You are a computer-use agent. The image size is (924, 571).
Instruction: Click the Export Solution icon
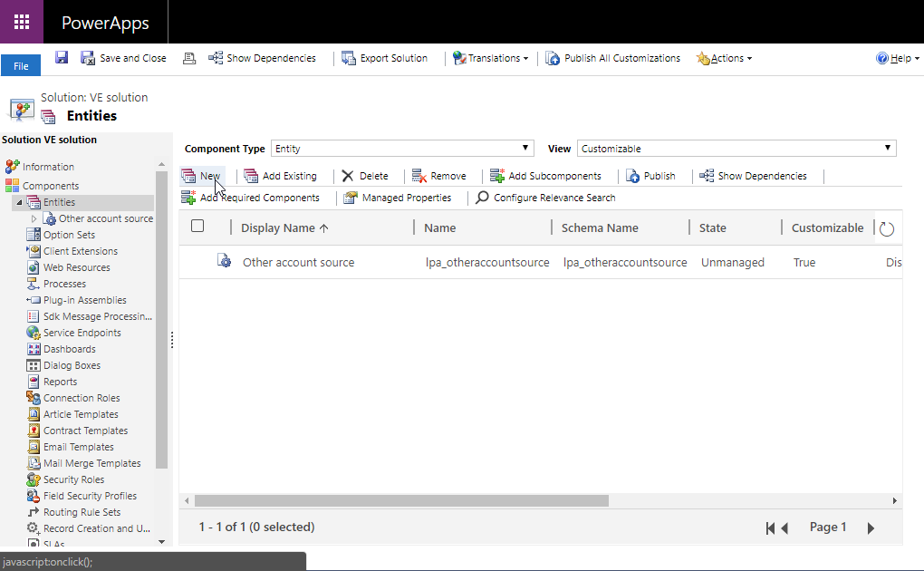pos(349,58)
